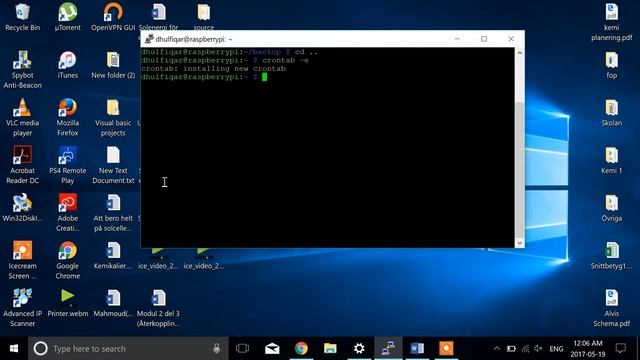Open Acrobat Reader DC shortcut
This screenshot has width=640, height=360.
point(22,165)
